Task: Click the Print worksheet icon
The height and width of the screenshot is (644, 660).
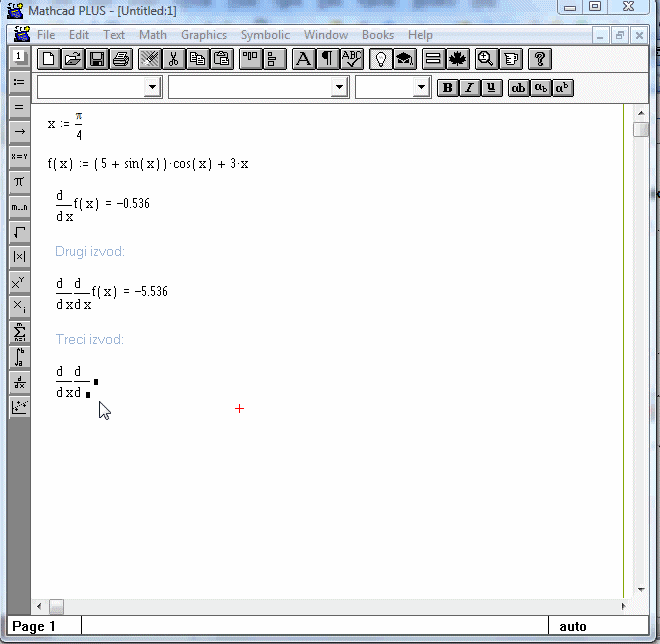Action: (120, 59)
